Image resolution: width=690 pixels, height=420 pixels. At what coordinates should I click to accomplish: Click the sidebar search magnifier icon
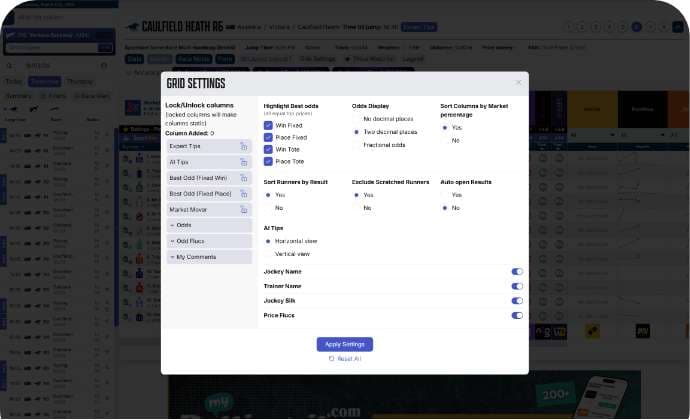pyautogui.click(x=9, y=66)
